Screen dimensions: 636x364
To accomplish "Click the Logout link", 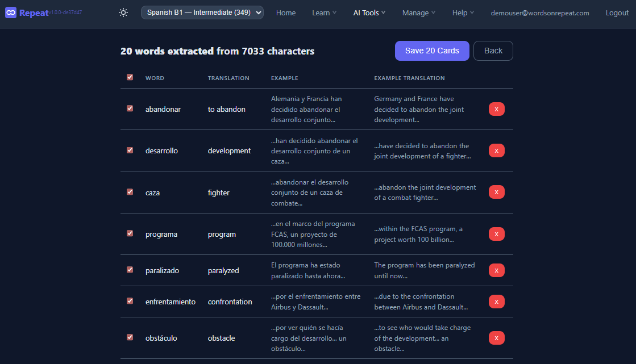I will pyautogui.click(x=617, y=13).
